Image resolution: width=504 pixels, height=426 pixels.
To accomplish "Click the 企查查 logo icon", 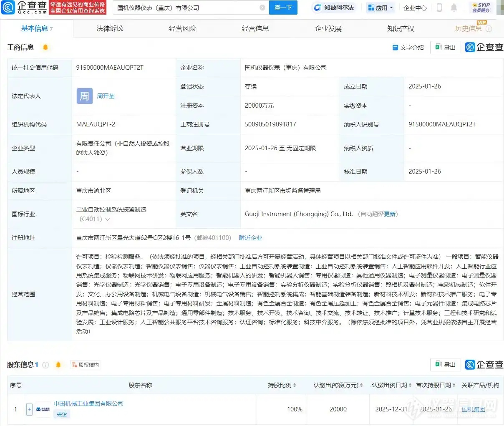I will pyautogui.click(x=8, y=8).
